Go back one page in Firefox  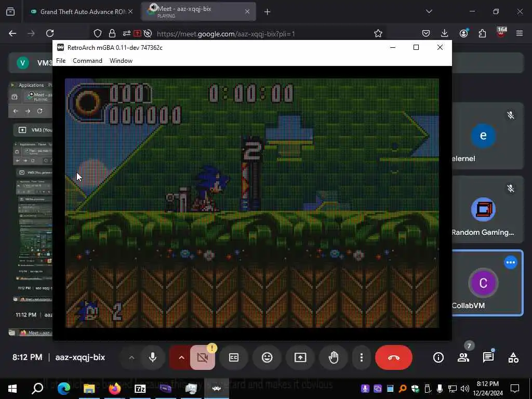(x=12, y=33)
